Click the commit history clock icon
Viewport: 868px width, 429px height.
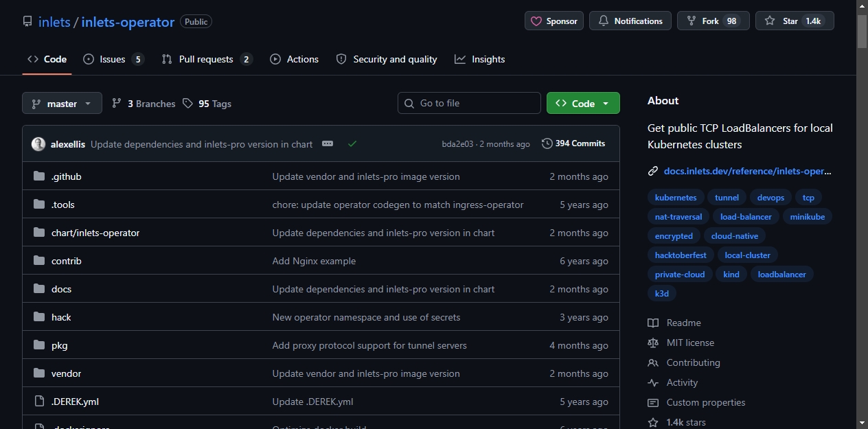[x=547, y=143]
